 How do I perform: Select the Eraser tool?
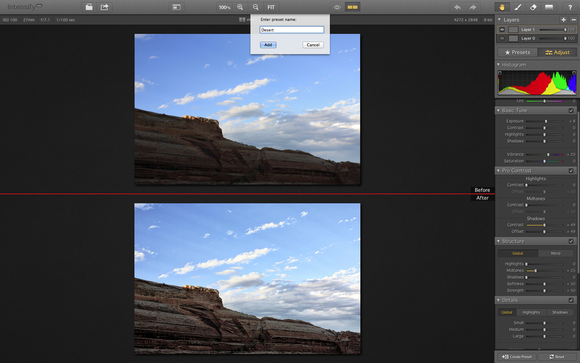tap(533, 7)
